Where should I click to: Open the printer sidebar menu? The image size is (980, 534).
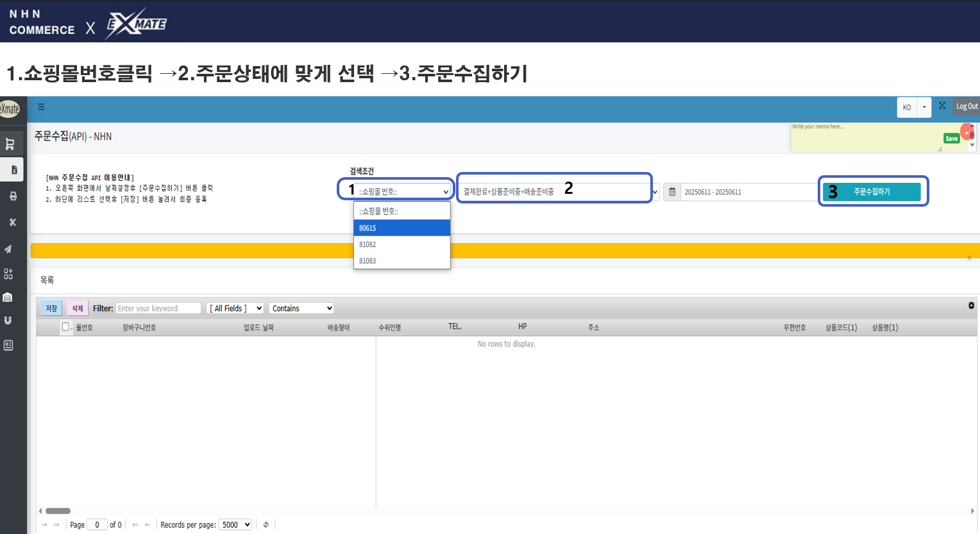pyautogui.click(x=13, y=196)
